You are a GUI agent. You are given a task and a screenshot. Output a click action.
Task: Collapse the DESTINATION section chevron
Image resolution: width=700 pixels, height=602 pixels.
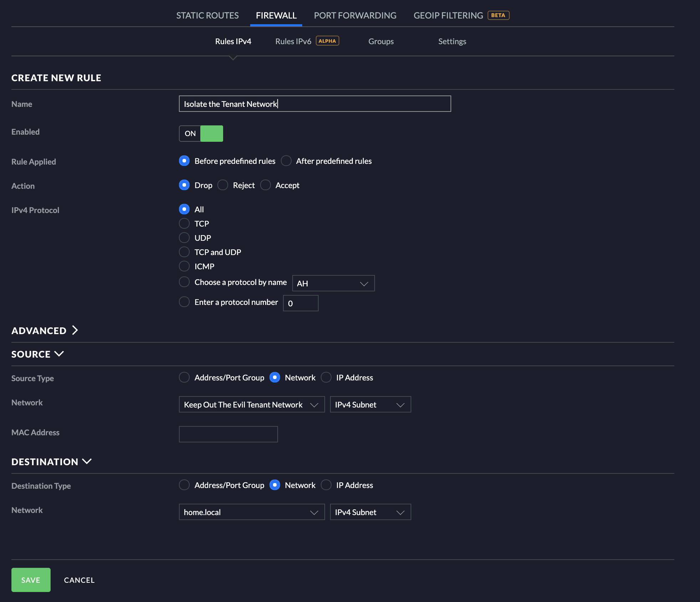(87, 461)
